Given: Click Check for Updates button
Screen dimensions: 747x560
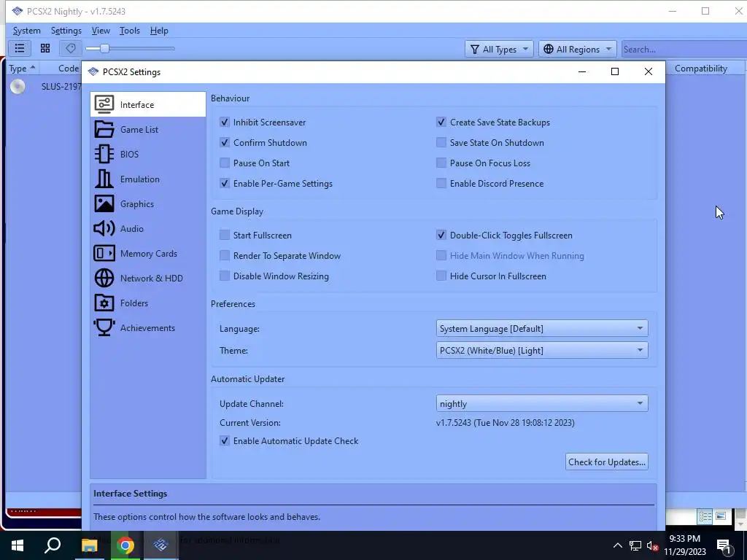Looking at the screenshot, I should click(x=606, y=462).
